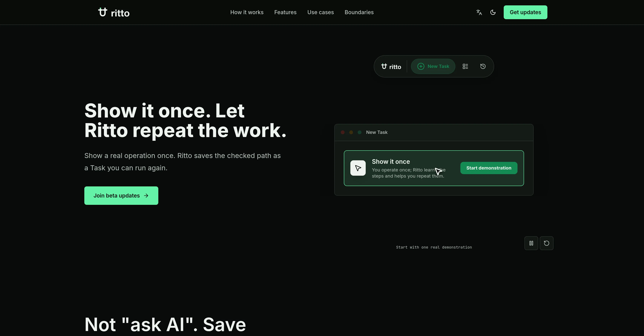Viewport: 644px width, 336px height.
Task: Click the ritto logo in the header
Action: click(114, 12)
